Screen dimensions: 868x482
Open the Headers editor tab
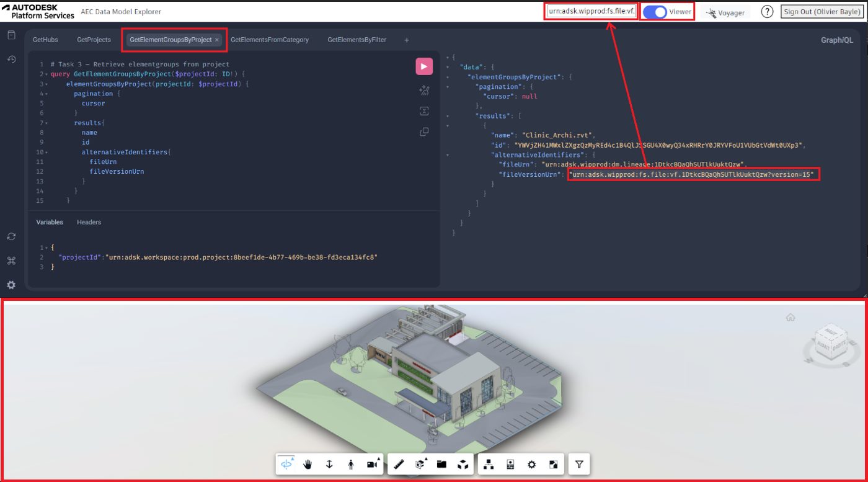click(x=89, y=222)
